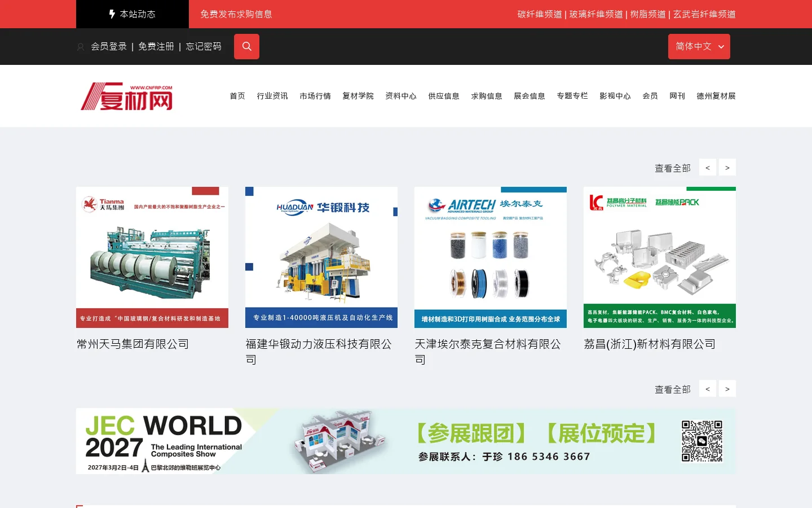Open 专题专栏 menu item
812x508 pixels.
click(x=572, y=96)
